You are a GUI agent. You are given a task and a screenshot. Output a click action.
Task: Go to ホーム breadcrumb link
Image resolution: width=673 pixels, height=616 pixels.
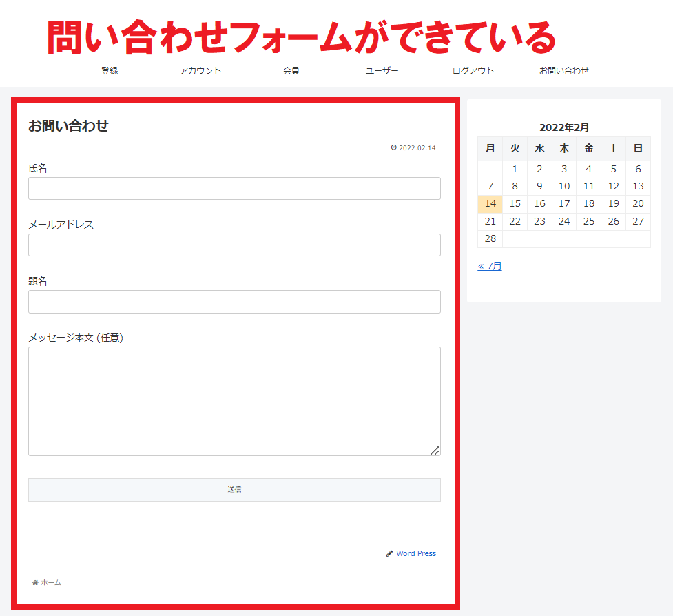[x=51, y=582]
